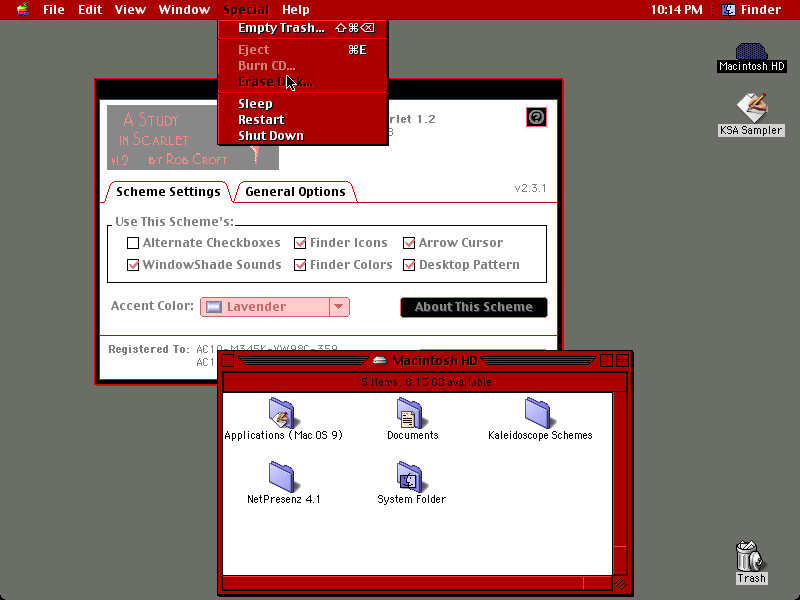
Task: Collapse Macintosh HD window with WindowShade box
Action: (622, 361)
